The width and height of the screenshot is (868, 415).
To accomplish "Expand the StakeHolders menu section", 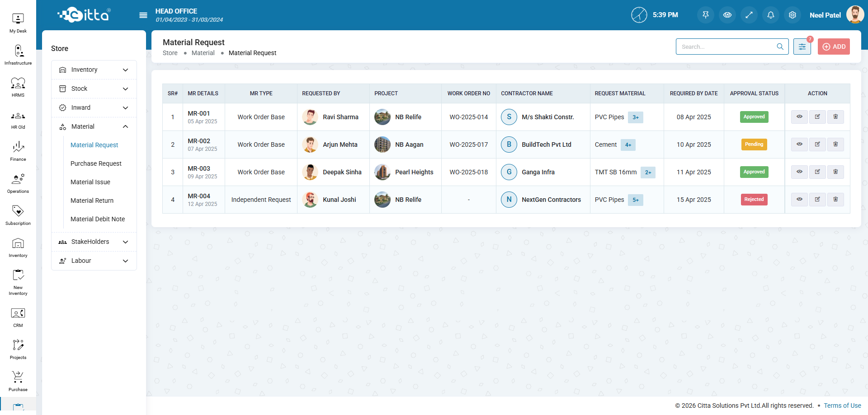I will (x=94, y=242).
